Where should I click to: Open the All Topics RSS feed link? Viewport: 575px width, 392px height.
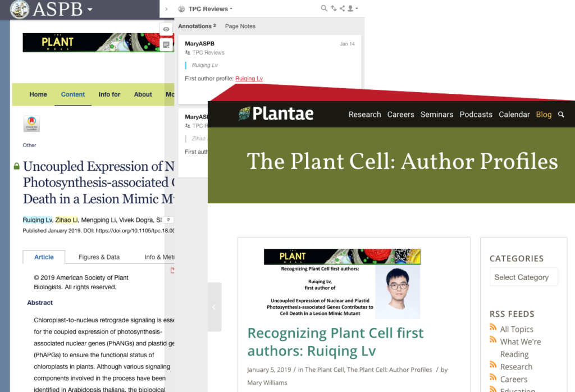517,329
